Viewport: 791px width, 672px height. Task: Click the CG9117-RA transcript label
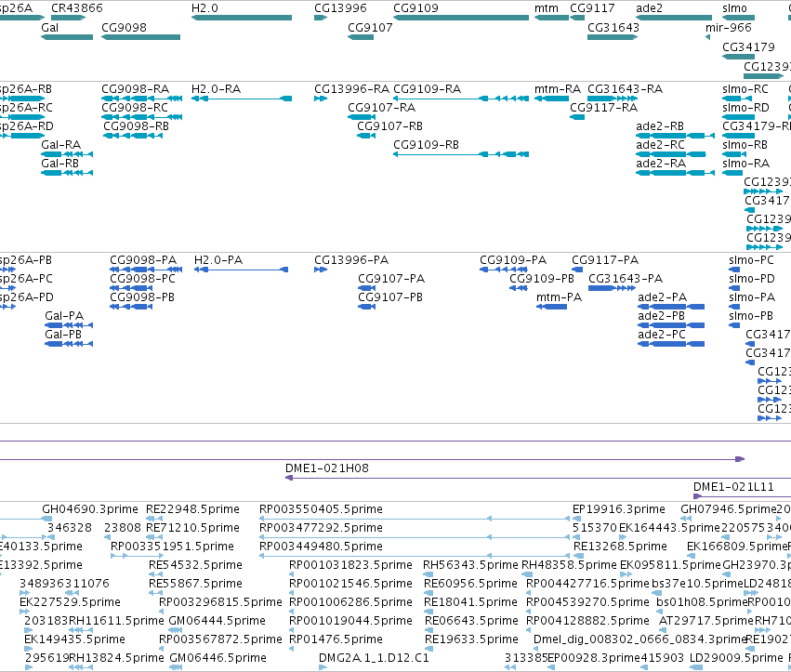(x=604, y=108)
